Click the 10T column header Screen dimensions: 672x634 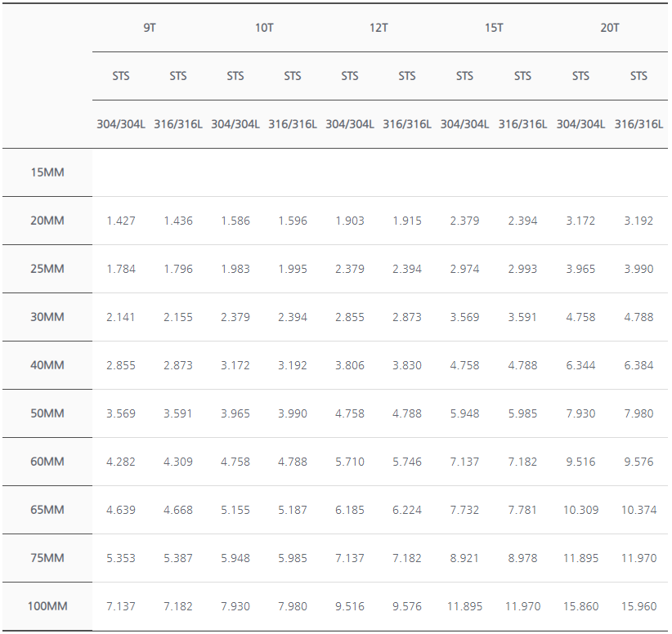coord(264,28)
